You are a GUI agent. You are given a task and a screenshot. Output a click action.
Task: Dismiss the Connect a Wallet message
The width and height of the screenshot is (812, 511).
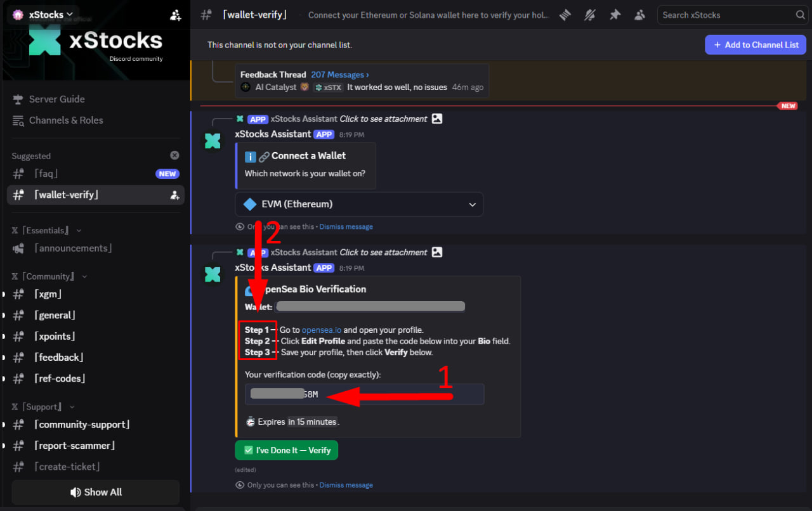coord(346,226)
